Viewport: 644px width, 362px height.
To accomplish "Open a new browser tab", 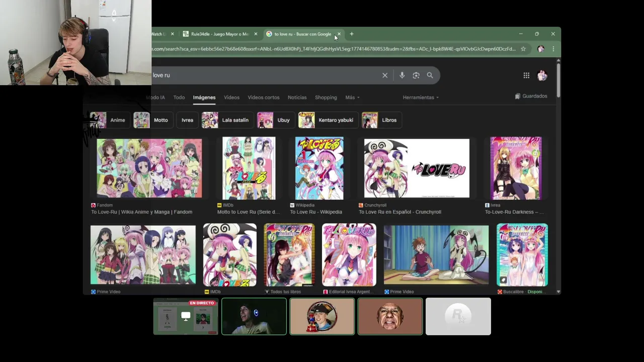I will tap(352, 34).
